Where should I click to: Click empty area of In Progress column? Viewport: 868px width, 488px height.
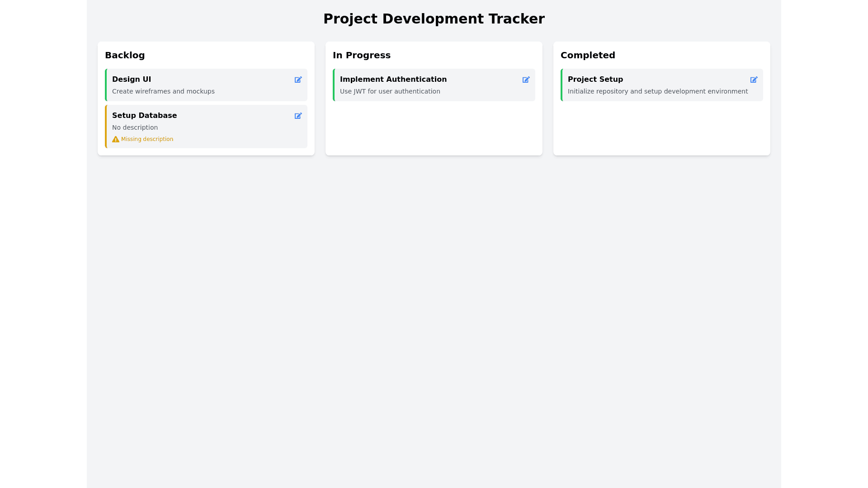click(434, 129)
